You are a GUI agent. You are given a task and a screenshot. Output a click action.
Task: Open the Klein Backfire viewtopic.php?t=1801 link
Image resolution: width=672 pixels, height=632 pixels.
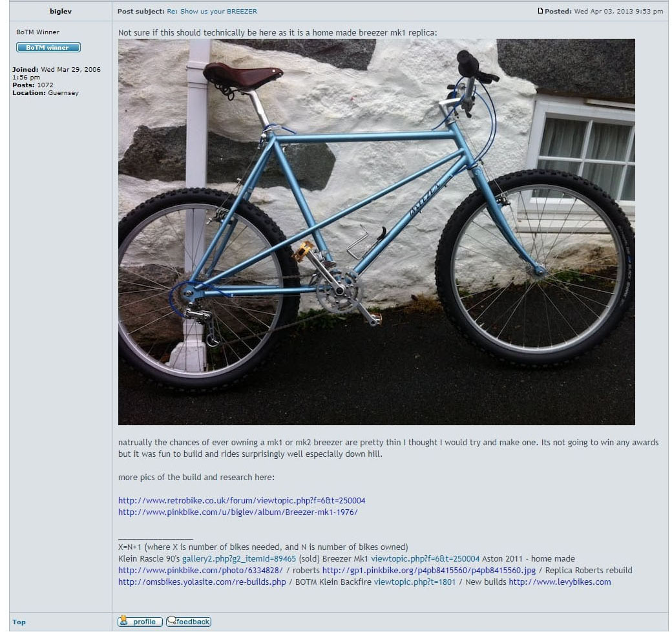pyautogui.click(x=414, y=582)
